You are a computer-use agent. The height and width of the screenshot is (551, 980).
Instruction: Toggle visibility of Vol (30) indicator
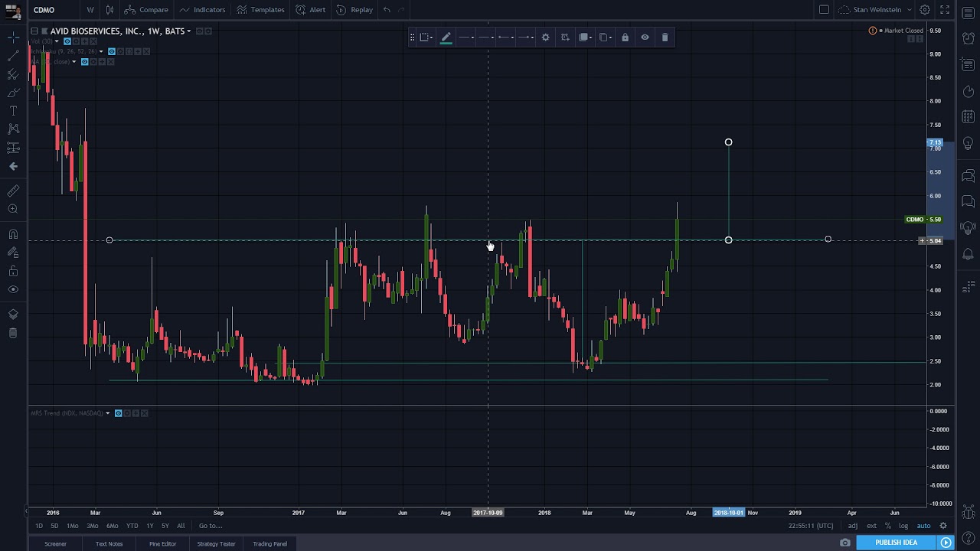click(67, 41)
